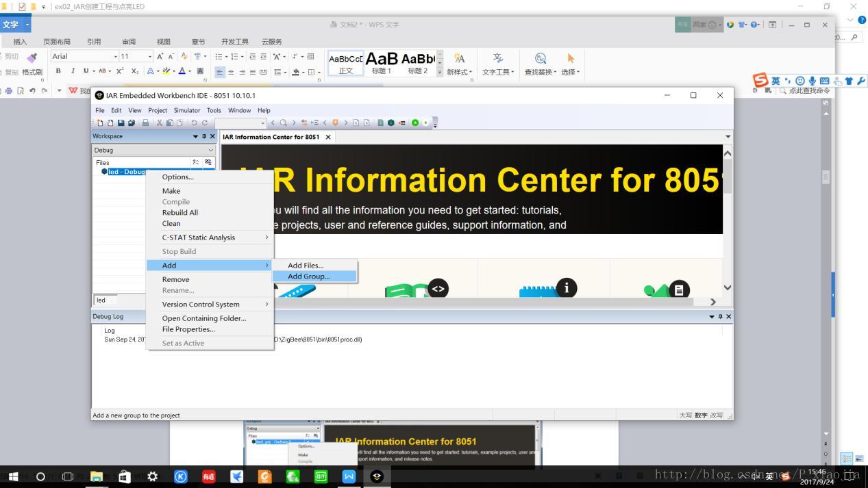
Task: Click Information Center horizontal scrollbar right arrow
Action: [x=713, y=302]
